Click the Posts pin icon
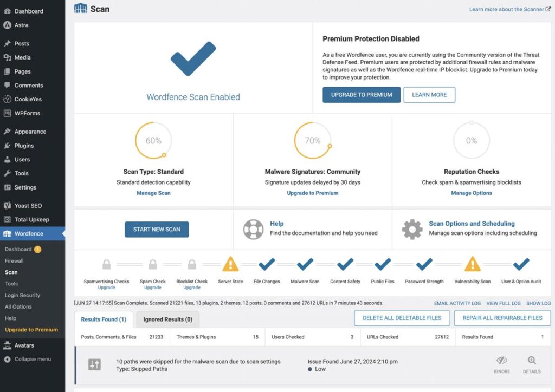This screenshot has height=392, width=555. click(x=7, y=43)
